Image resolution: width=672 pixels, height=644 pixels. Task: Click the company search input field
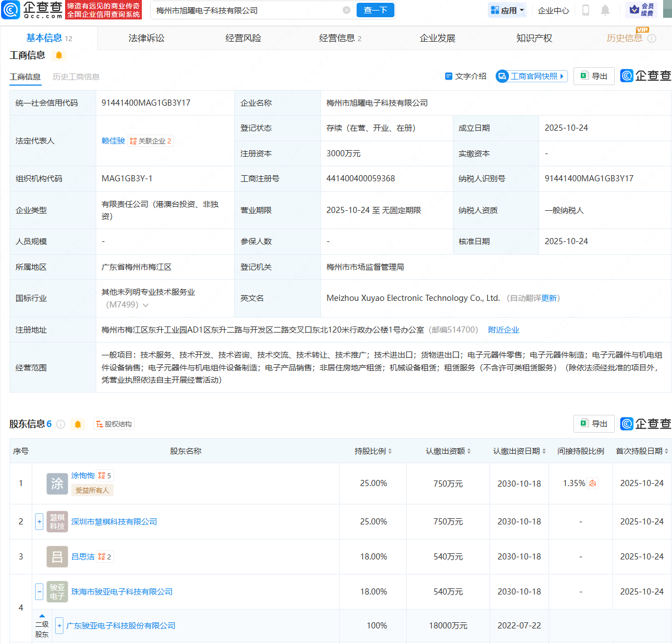pyautogui.click(x=245, y=10)
